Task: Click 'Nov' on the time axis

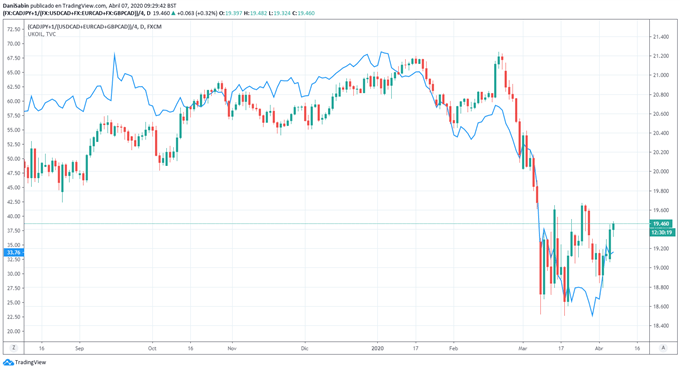Action: pos(232,348)
